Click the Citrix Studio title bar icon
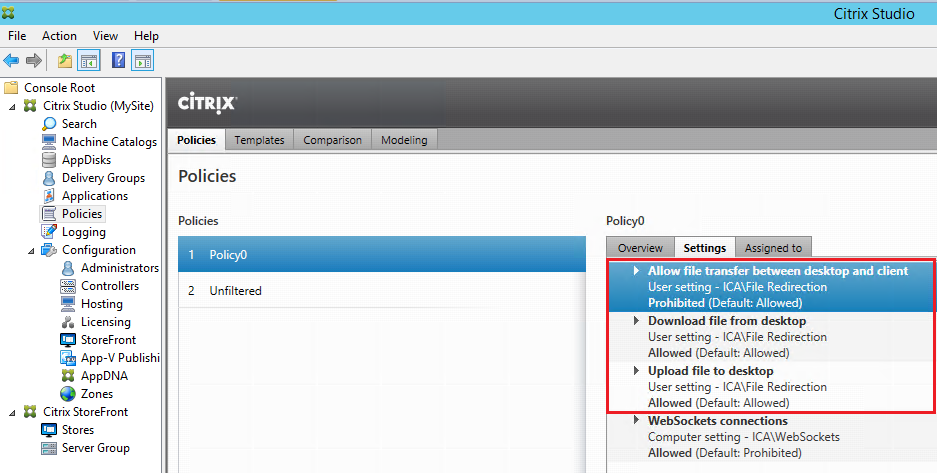This screenshot has height=473, width=937. tap(8, 13)
